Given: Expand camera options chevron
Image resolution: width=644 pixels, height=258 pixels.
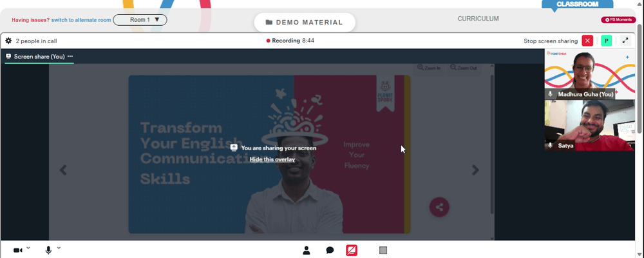Looking at the screenshot, I should pos(28,248).
